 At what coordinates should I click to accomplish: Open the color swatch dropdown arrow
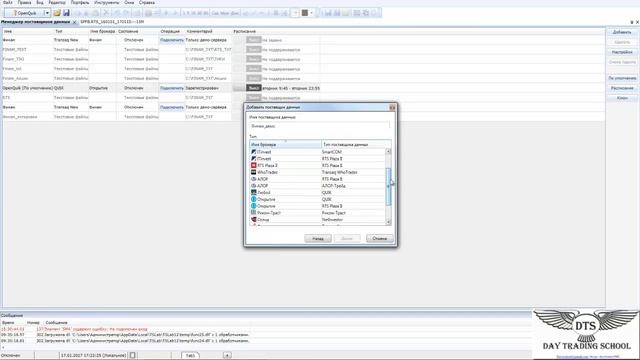(x=311, y=13)
